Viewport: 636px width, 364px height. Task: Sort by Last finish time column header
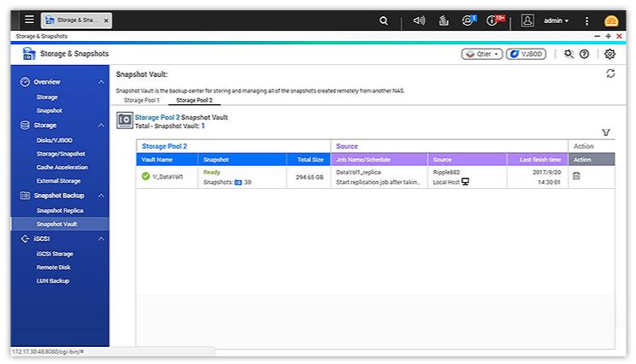click(538, 159)
